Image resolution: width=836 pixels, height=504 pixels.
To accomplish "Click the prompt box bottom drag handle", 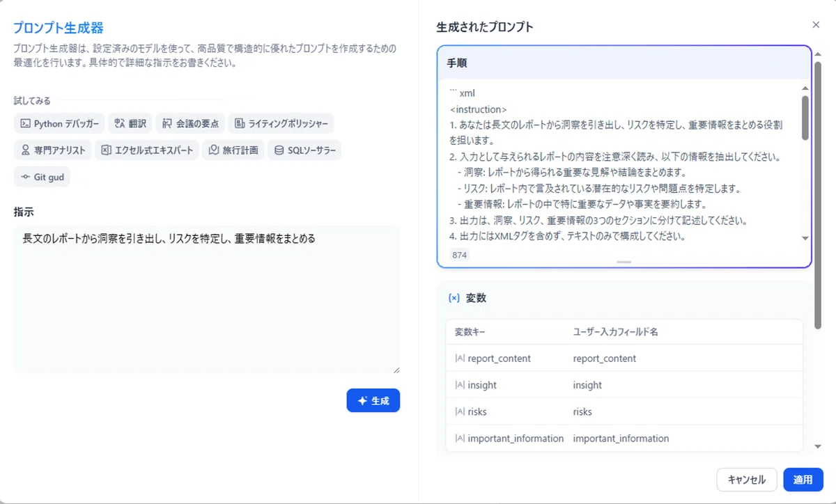I will click(624, 262).
